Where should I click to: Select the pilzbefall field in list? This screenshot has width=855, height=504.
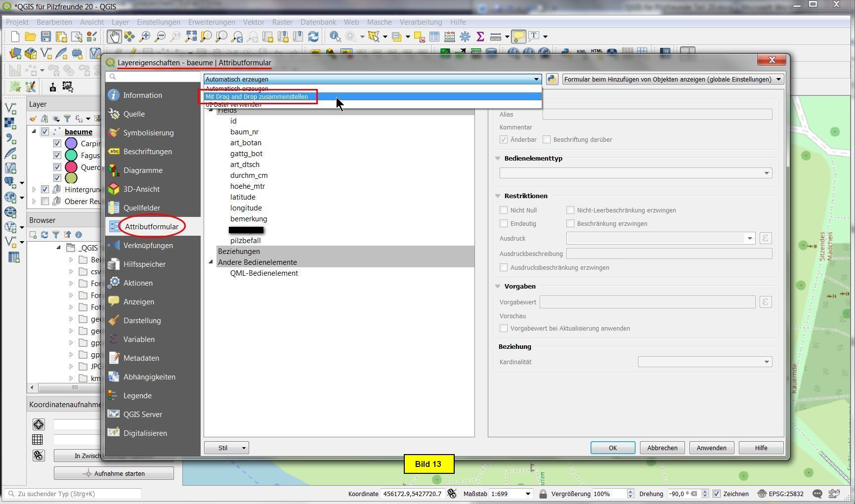tap(245, 241)
